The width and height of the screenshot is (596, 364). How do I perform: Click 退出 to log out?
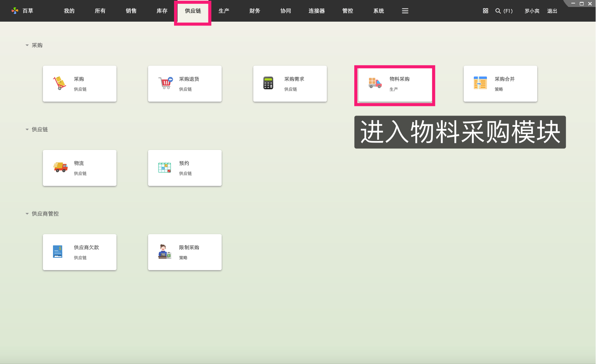pos(552,11)
